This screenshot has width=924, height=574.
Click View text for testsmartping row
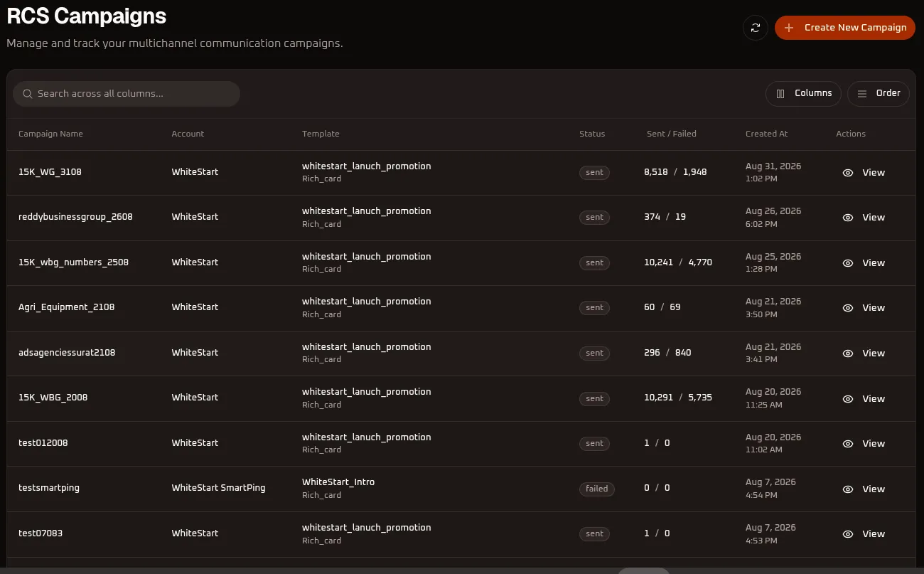point(874,489)
